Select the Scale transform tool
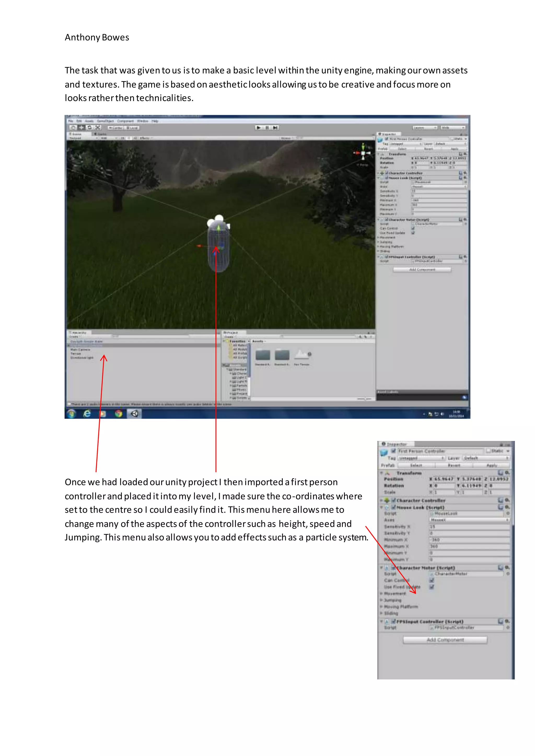Screen dimensions: 535x756 tap(98, 127)
